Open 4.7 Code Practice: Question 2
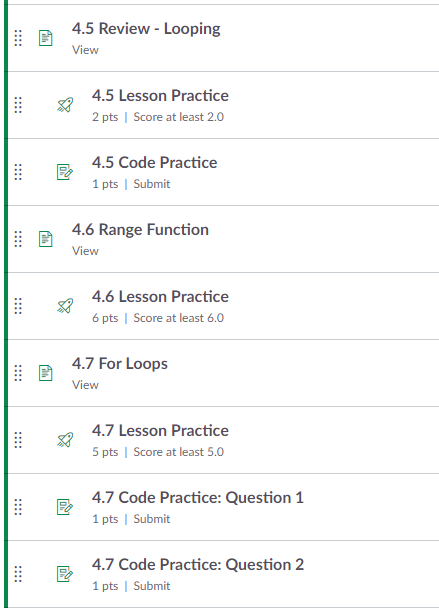The height and width of the screenshot is (608, 439). coord(198,565)
